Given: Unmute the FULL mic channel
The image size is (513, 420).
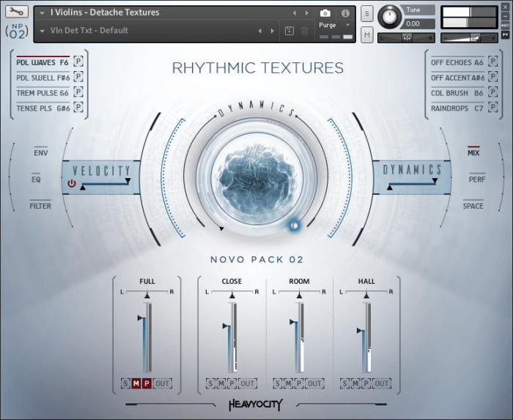Looking at the screenshot, I should 136,383.
